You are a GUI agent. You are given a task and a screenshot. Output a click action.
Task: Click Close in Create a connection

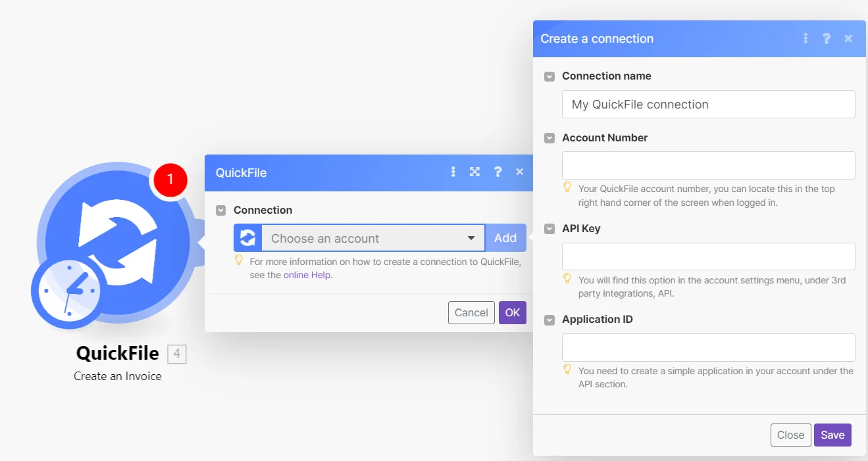click(790, 435)
